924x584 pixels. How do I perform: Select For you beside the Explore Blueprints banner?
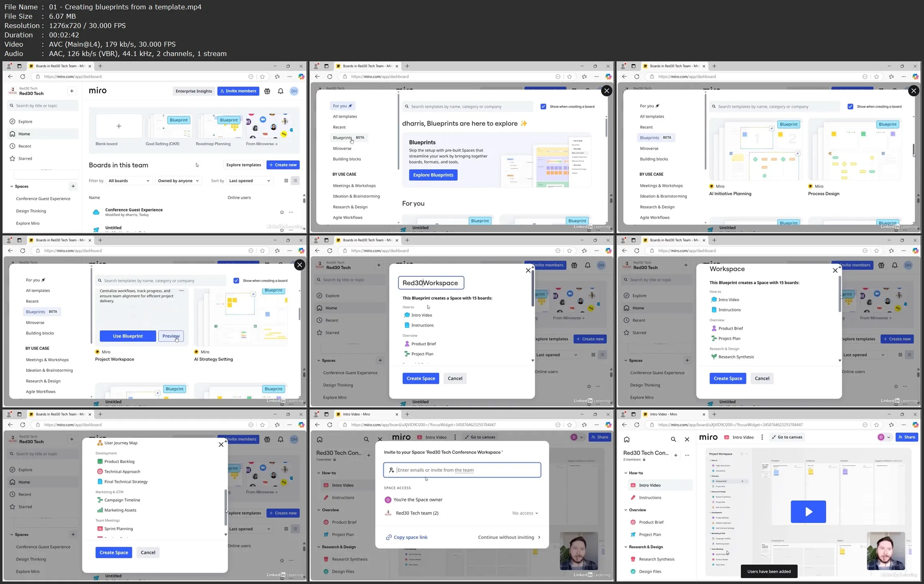(x=342, y=106)
